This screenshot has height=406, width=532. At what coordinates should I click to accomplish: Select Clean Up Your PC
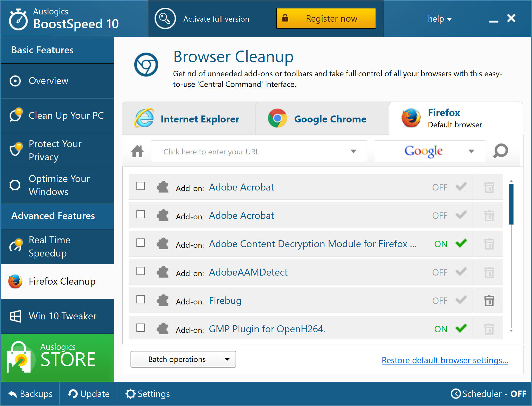(x=66, y=115)
